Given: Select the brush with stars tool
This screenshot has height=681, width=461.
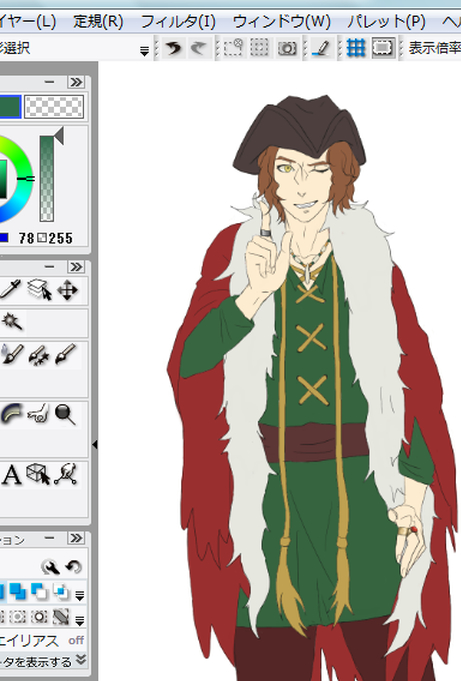Looking at the screenshot, I should (39, 354).
